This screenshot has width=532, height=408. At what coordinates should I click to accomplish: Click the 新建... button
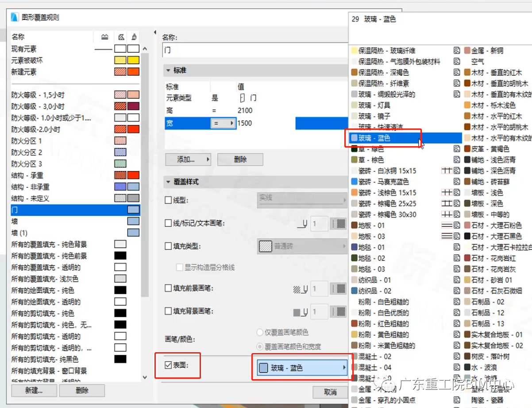(34, 391)
